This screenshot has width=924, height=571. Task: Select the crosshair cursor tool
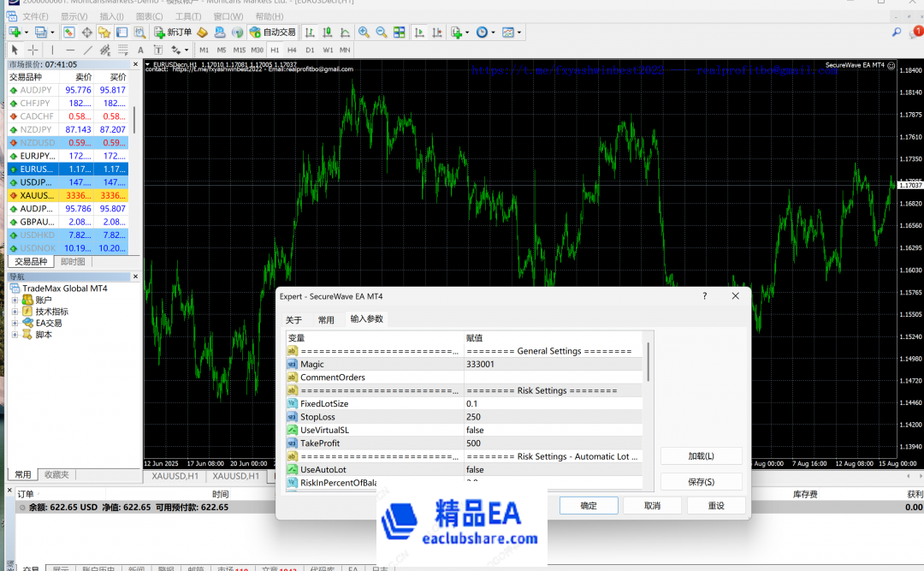[x=33, y=51]
